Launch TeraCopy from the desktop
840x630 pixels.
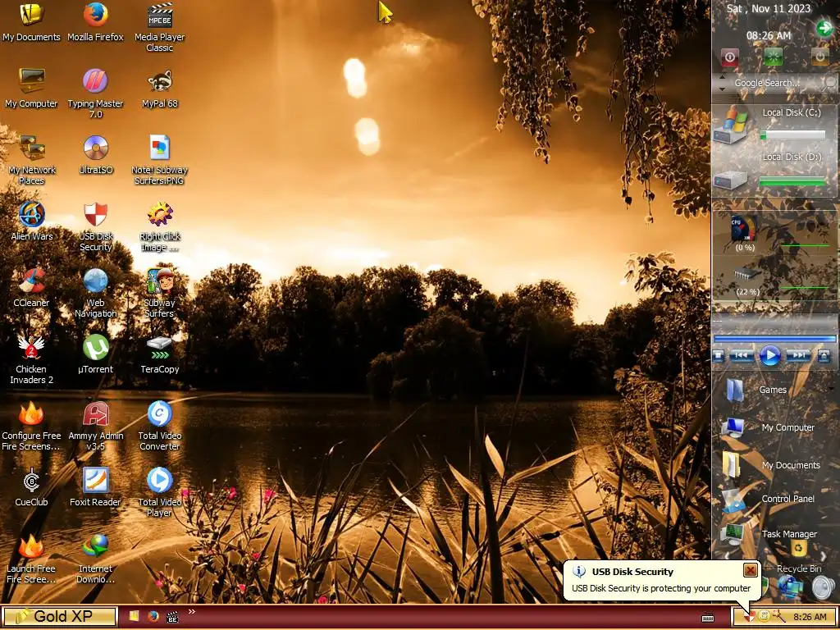point(160,354)
